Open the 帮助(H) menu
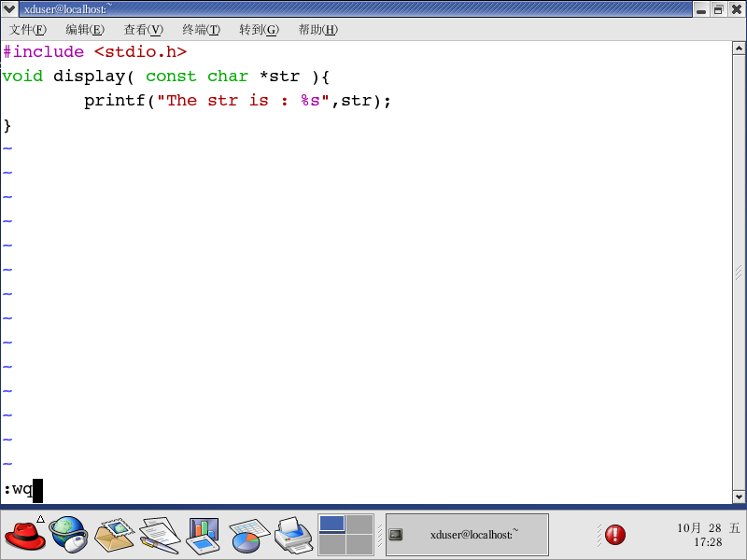 (x=317, y=30)
